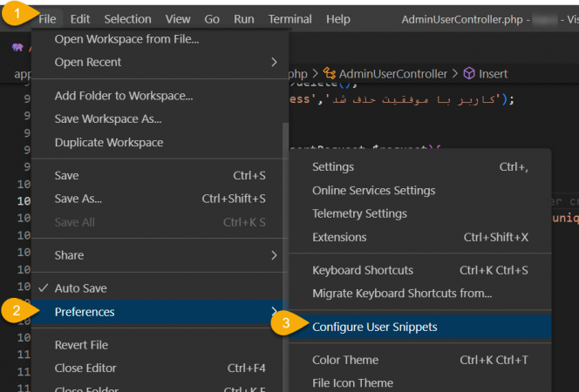Select Configure User Snippets
This screenshot has height=392, width=579.
375,327
